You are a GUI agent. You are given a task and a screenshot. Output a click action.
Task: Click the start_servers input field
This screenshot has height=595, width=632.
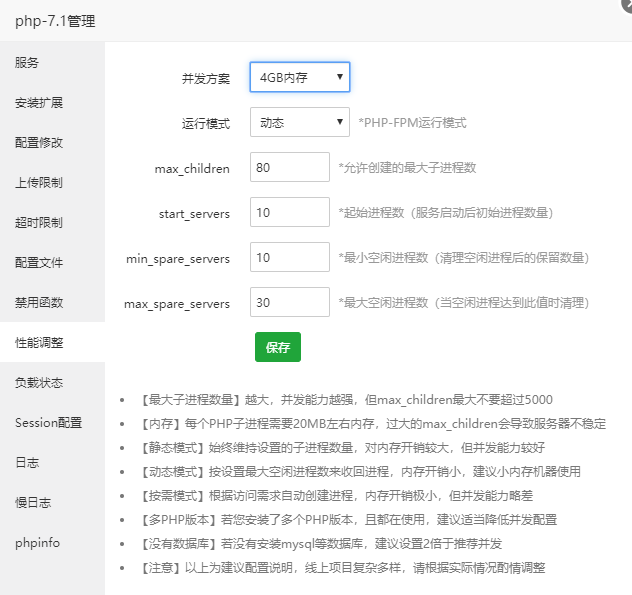(x=290, y=212)
